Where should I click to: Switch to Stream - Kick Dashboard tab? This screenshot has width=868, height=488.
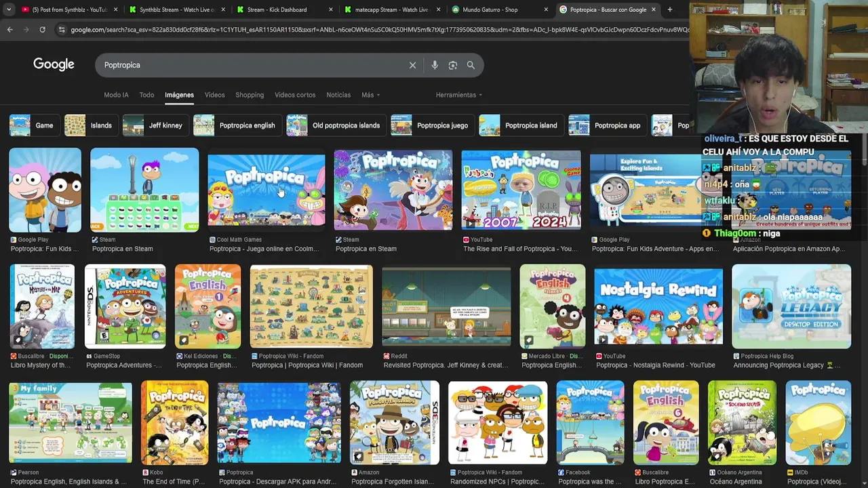pyautogui.click(x=277, y=9)
